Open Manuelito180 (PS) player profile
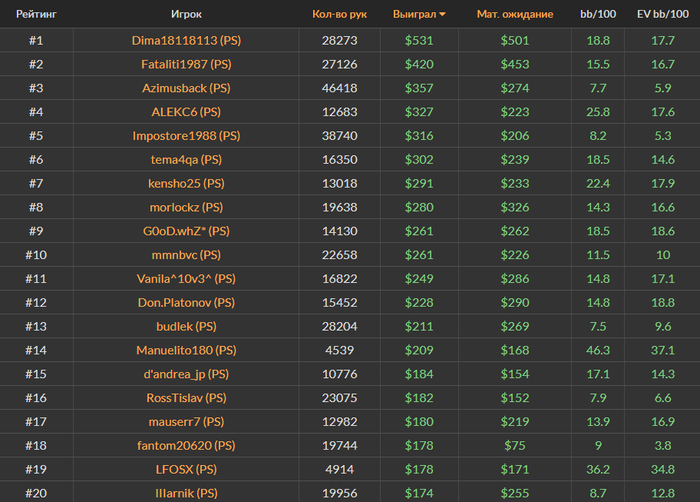 [185, 350]
